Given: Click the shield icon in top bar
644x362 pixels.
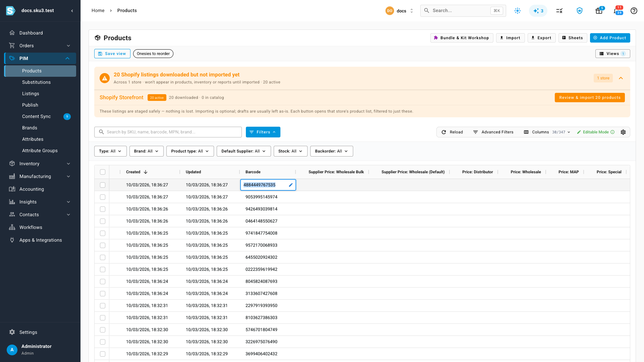Looking at the screenshot, I should pos(579,11).
